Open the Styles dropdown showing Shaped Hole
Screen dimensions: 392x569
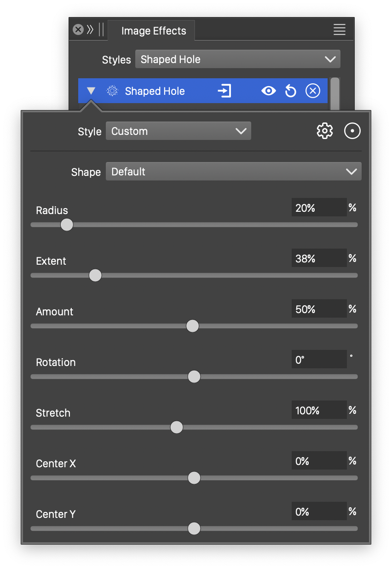tap(237, 59)
